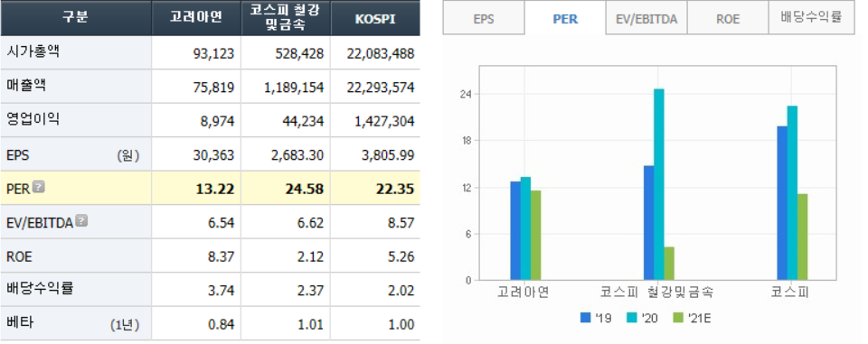The width and height of the screenshot is (868, 344).
Task: Click the 고려아연 column header
Action: [x=196, y=18]
